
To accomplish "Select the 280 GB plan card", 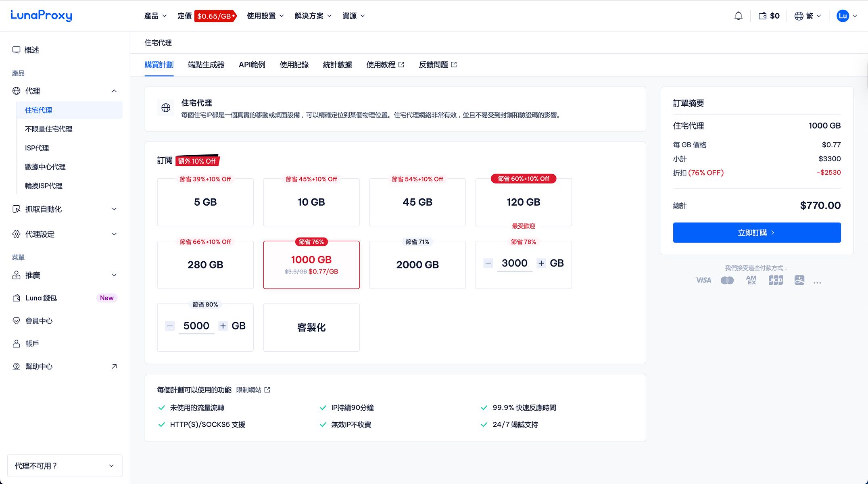I will [205, 265].
